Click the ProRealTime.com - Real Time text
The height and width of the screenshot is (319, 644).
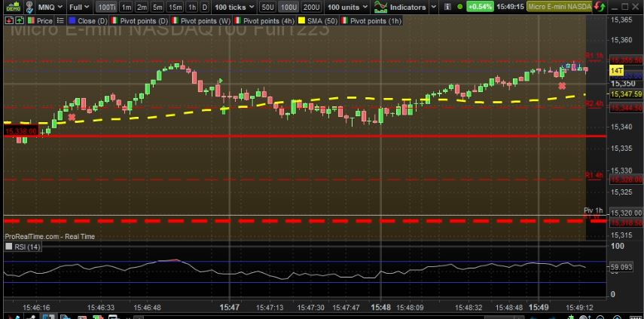[x=50, y=236]
